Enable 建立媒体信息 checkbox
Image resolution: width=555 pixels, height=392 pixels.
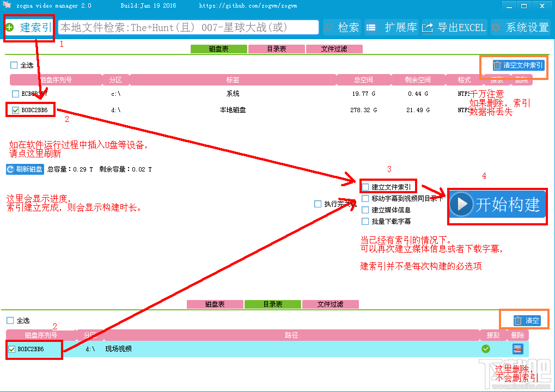365,210
